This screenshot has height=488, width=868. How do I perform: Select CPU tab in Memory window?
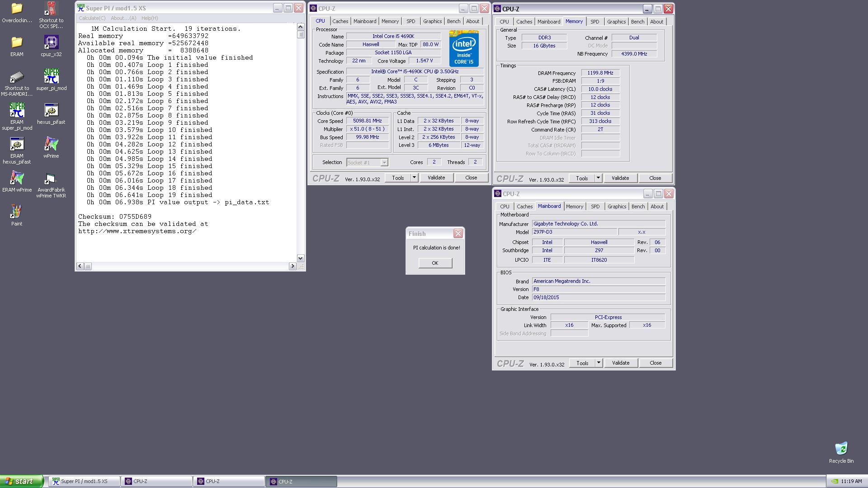[504, 22]
